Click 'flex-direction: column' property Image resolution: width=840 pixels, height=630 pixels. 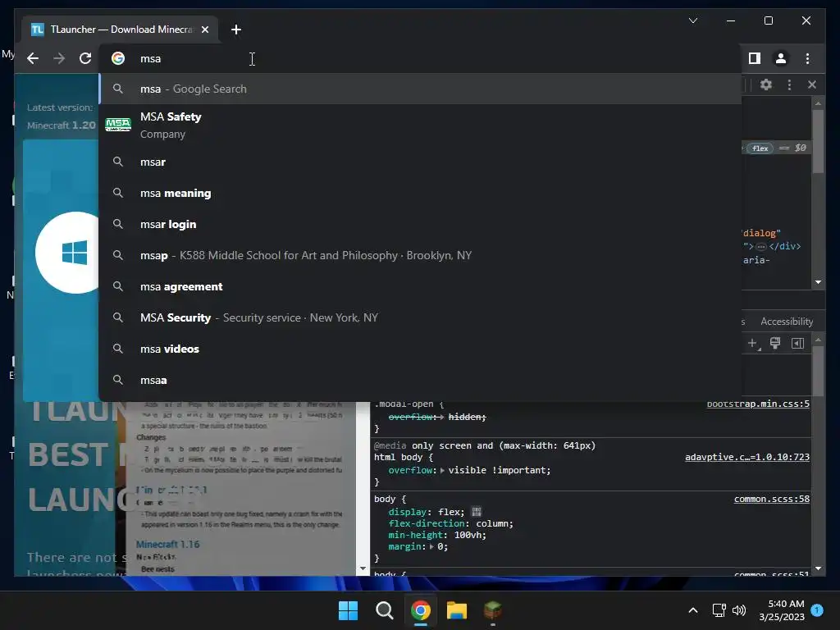click(450, 523)
